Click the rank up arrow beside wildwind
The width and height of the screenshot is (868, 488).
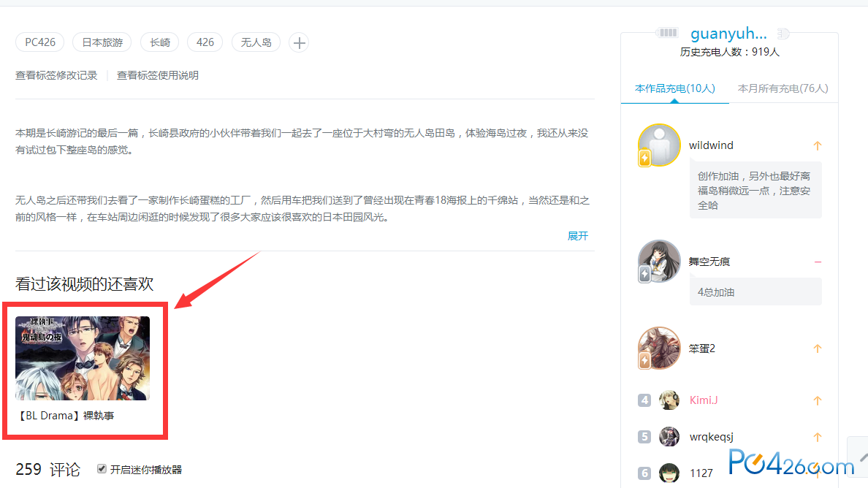click(x=818, y=145)
